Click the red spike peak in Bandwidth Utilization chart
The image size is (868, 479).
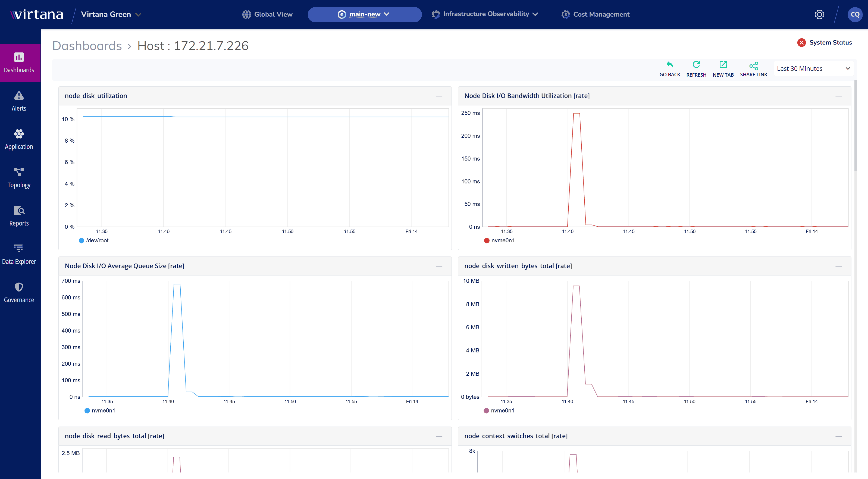576,113
